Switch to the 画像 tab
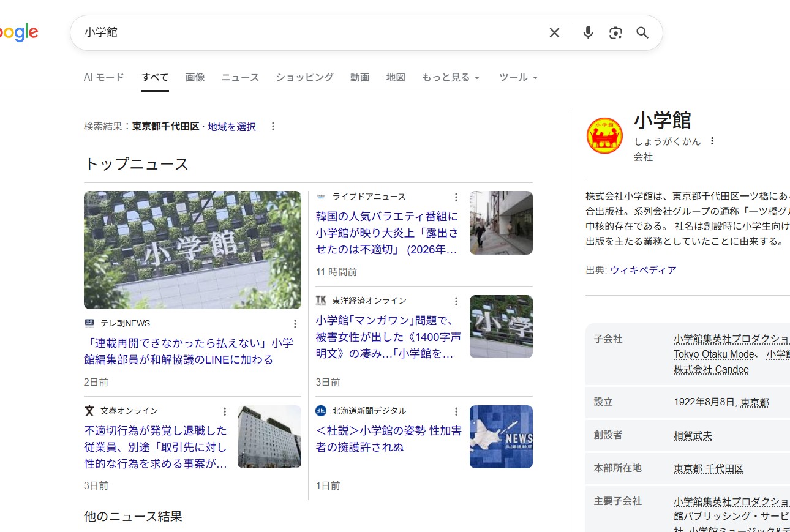 [x=195, y=77]
